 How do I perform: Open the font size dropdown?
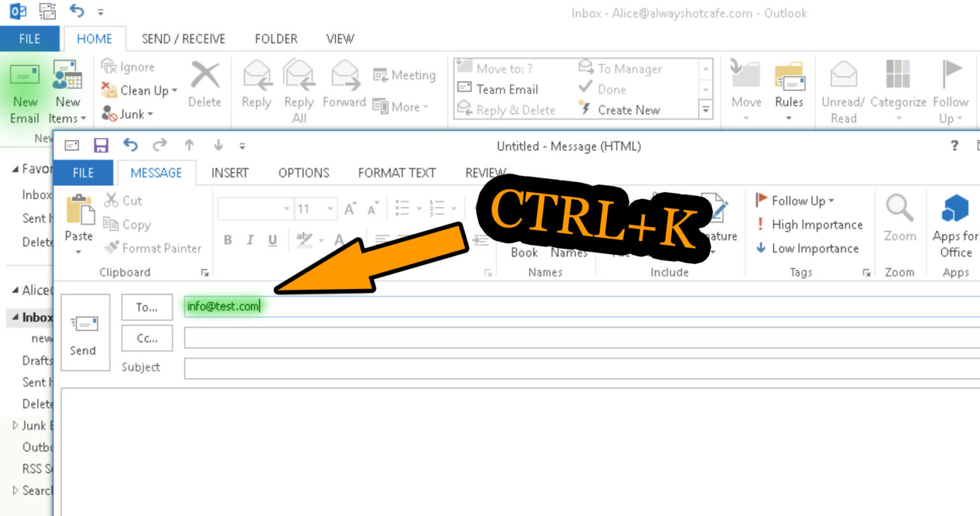pos(330,209)
